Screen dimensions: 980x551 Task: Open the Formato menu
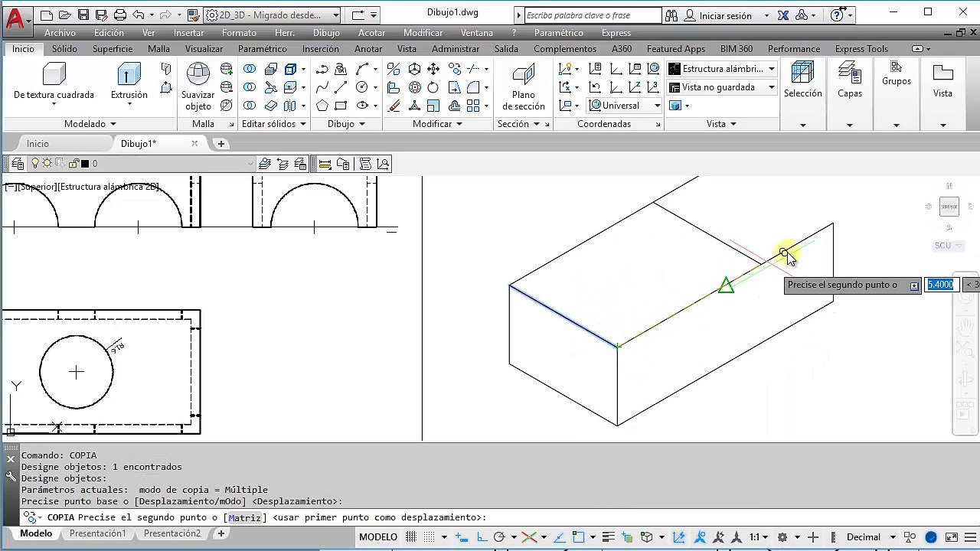tap(239, 33)
